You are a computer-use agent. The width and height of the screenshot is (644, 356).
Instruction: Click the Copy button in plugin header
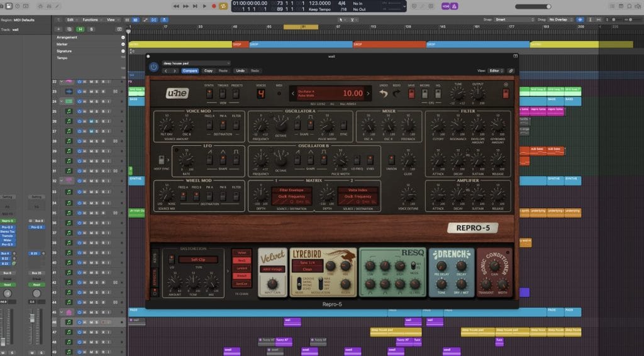(208, 70)
